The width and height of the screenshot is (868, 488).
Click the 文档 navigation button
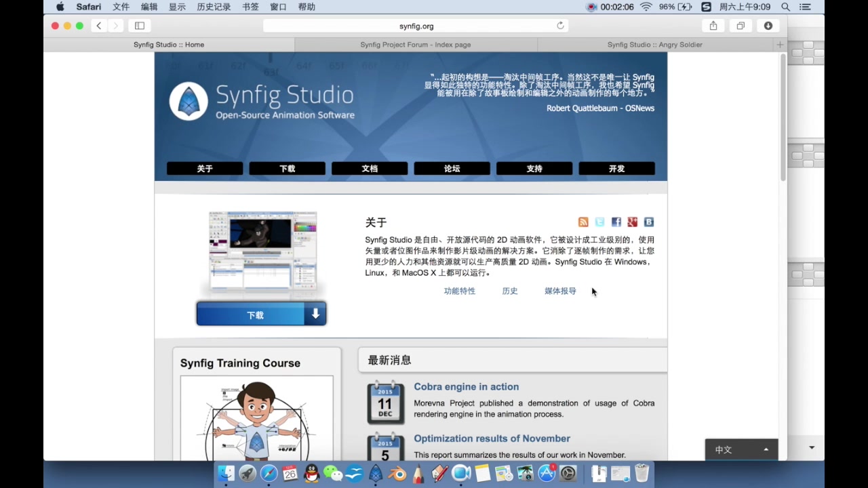370,169
